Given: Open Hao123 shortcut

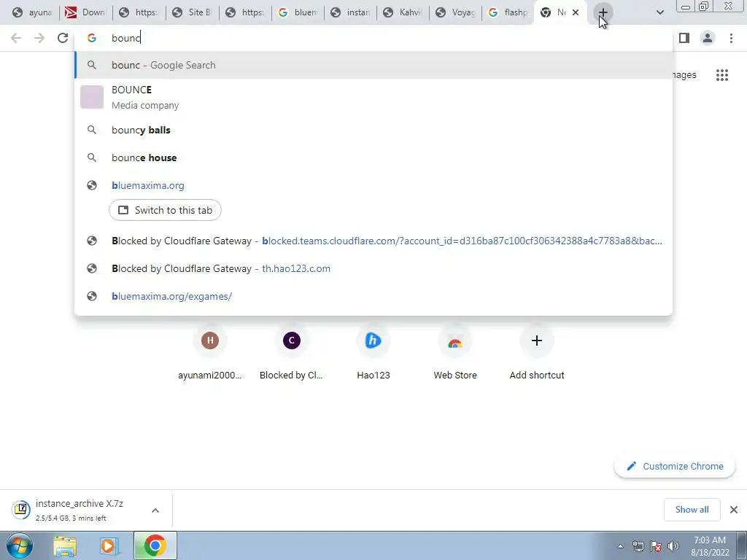Looking at the screenshot, I should point(373,354).
